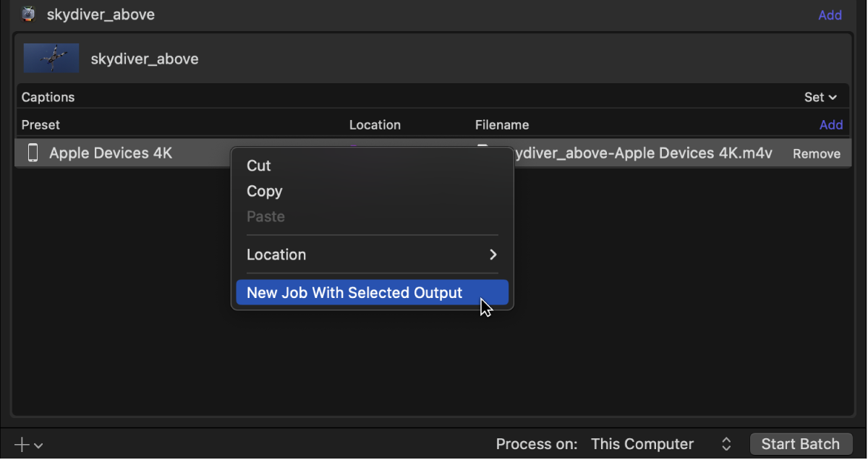868x460 pixels.
Task: Click the Start Batch button
Action: [801, 444]
